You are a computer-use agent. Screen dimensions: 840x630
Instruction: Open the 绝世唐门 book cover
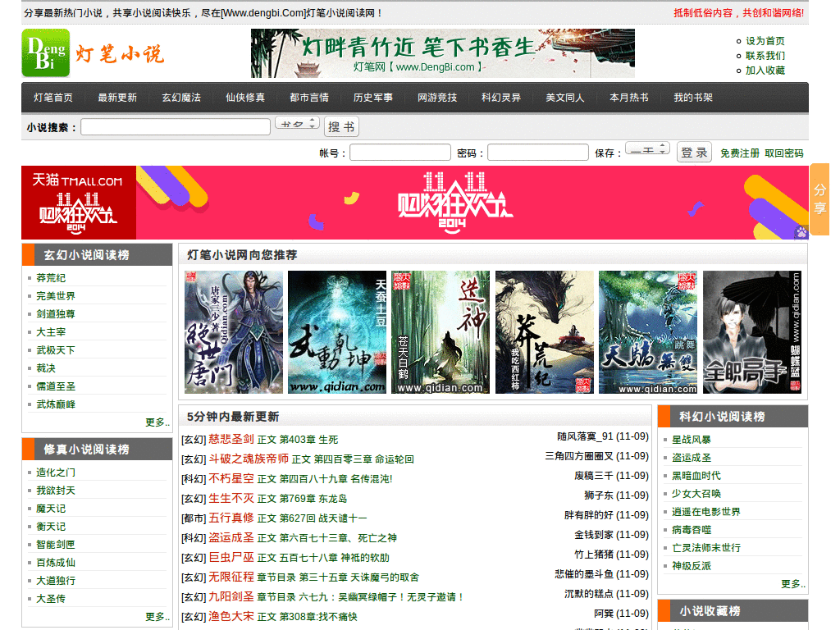234,332
